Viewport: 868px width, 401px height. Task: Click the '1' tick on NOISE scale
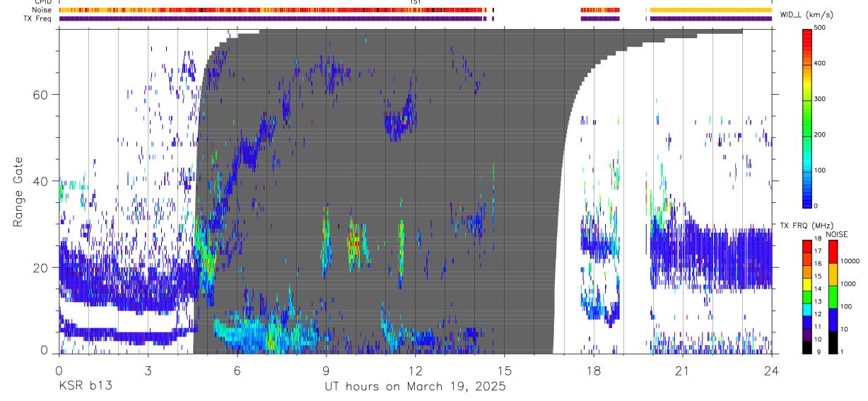[841, 352]
